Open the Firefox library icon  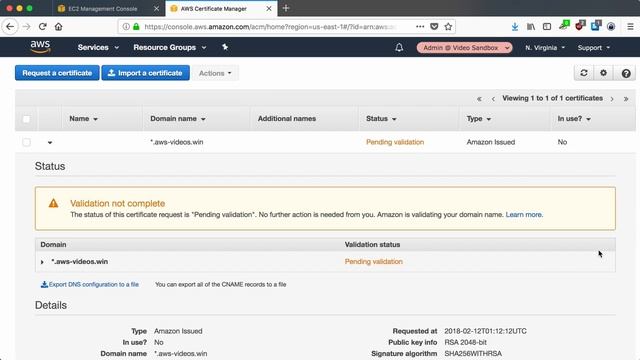tap(531, 27)
